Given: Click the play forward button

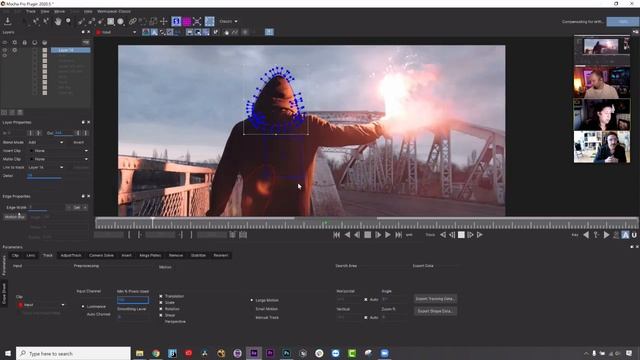Looking at the screenshot, I should tap(388, 235).
